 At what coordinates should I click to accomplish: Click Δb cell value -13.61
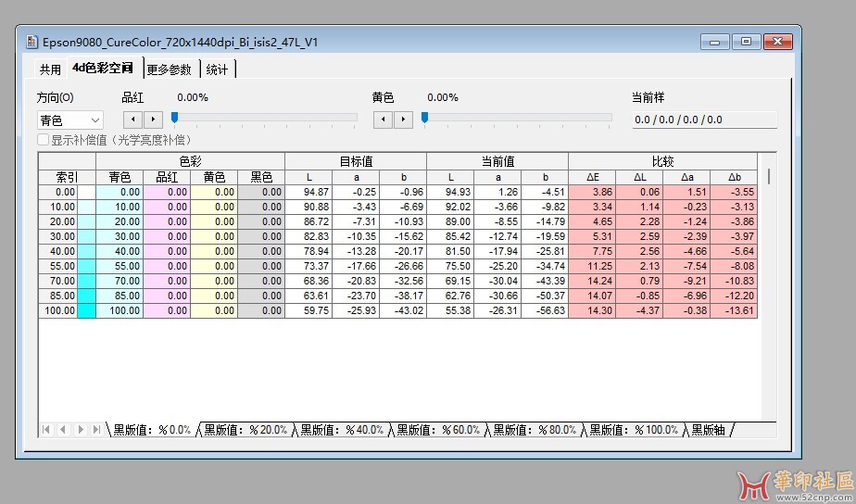coord(735,310)
